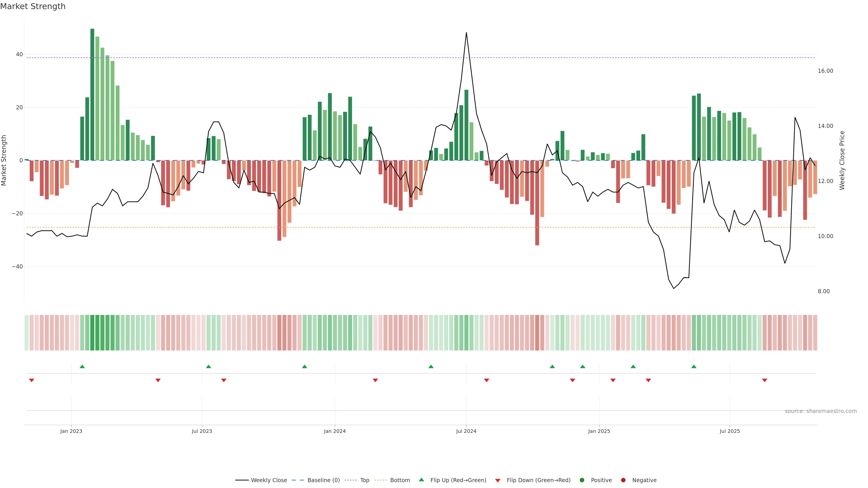Click the Positive green circle legend icon
The height and width of the screenshot is (488, 868).
[582, 480]
